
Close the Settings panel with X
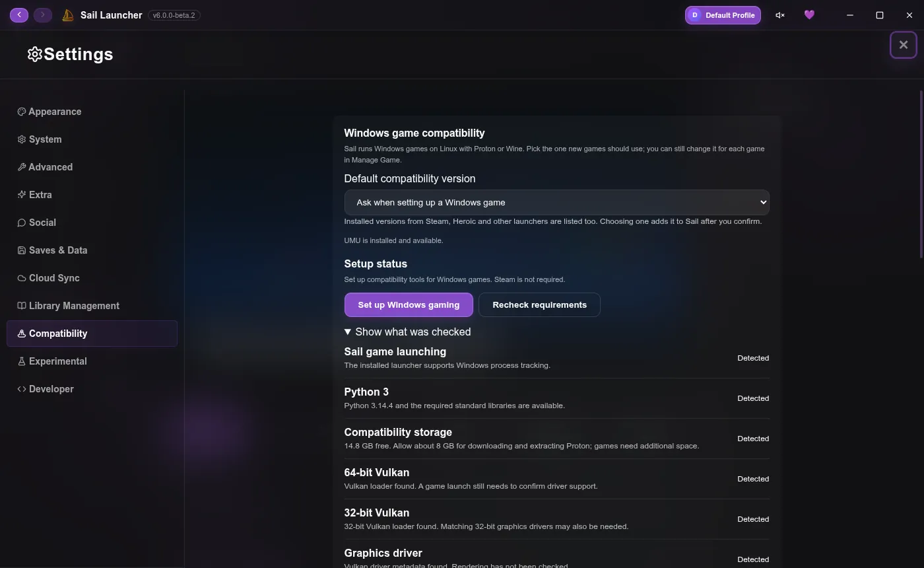[904, 45]
